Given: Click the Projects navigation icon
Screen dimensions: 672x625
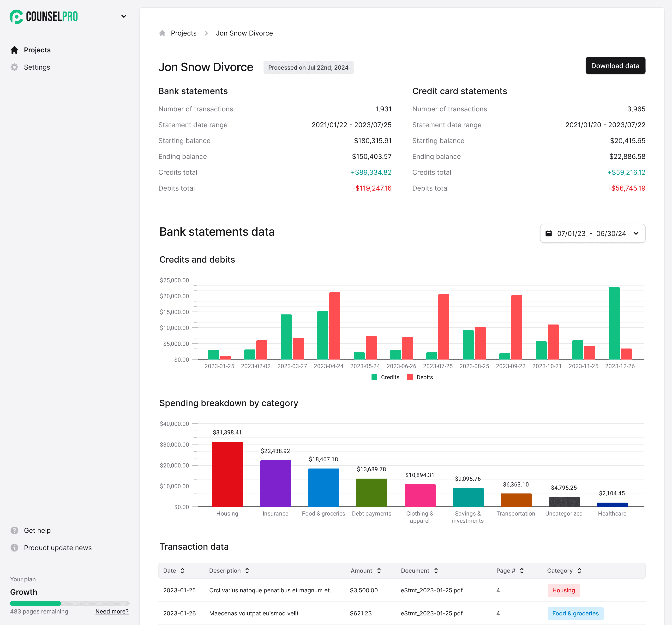Looking at the screenshot, I should click(x=14, y=50).
